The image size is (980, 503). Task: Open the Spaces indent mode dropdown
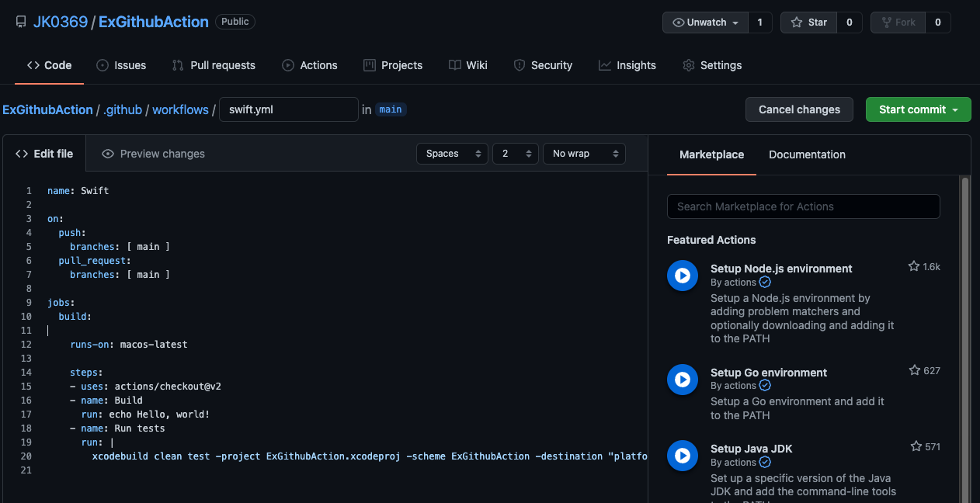click(453, 154)
